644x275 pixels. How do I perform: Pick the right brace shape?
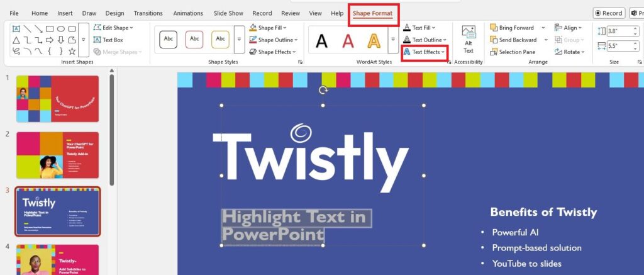(61, 52)
